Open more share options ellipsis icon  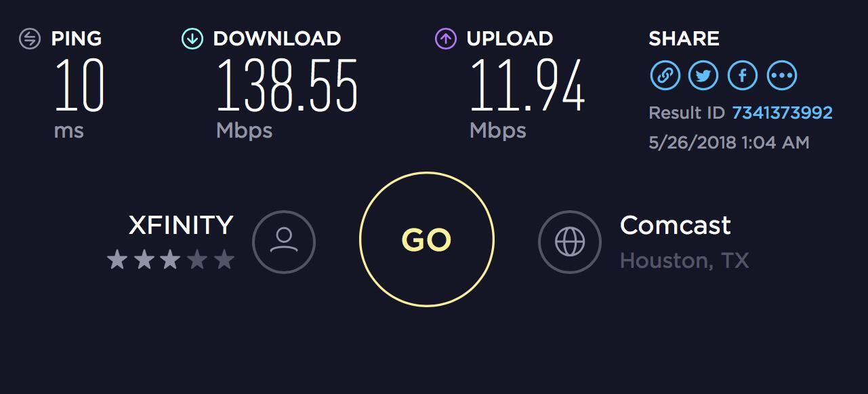coord(782,75)
